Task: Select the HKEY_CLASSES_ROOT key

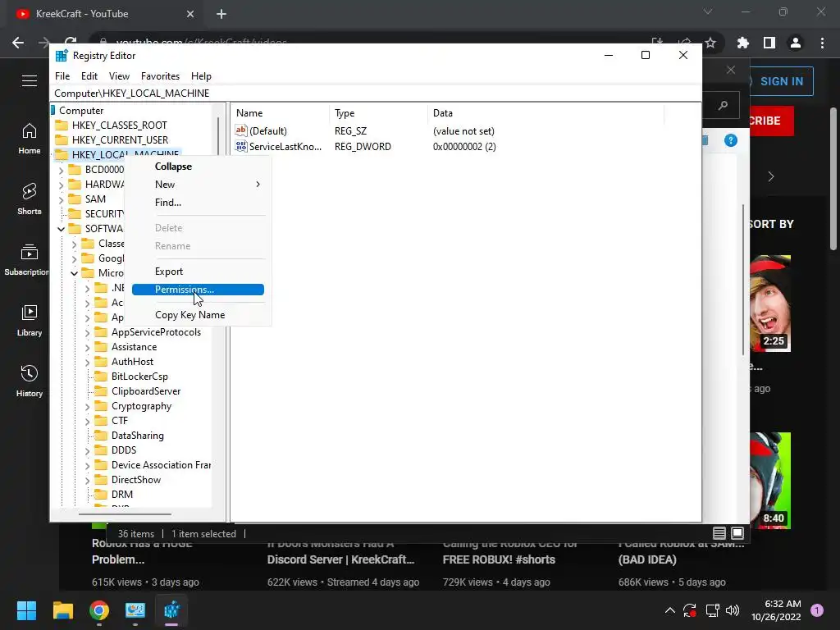Action: pos(120,126)
